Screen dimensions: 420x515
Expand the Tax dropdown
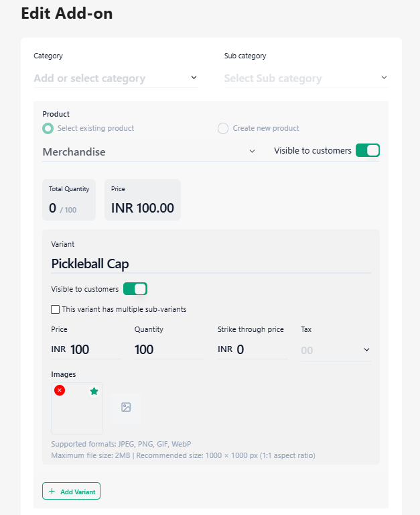pyautogui.click(x=336, y=350)
